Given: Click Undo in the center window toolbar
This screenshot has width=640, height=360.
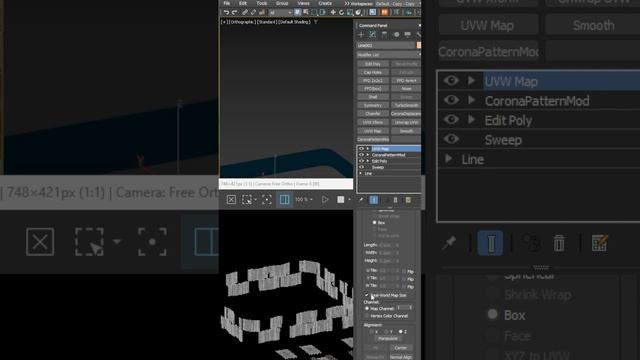Looking at the screenshot, I should pos(227,12).
